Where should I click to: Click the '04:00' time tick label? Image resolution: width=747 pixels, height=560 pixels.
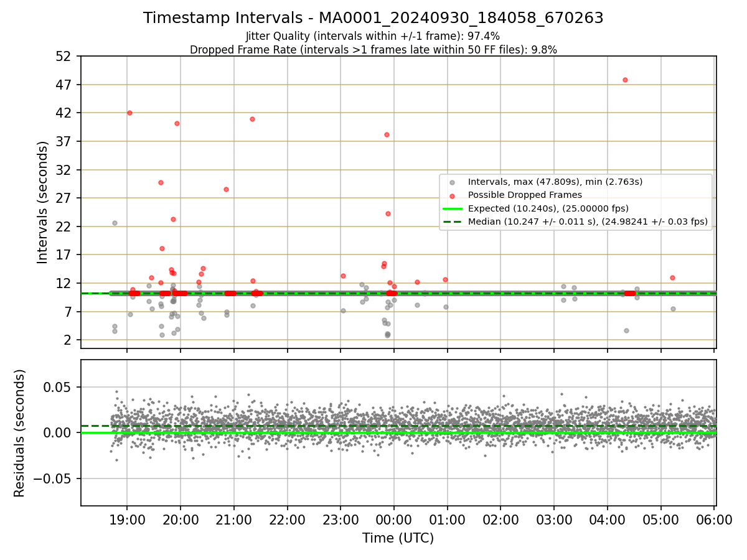608,520
